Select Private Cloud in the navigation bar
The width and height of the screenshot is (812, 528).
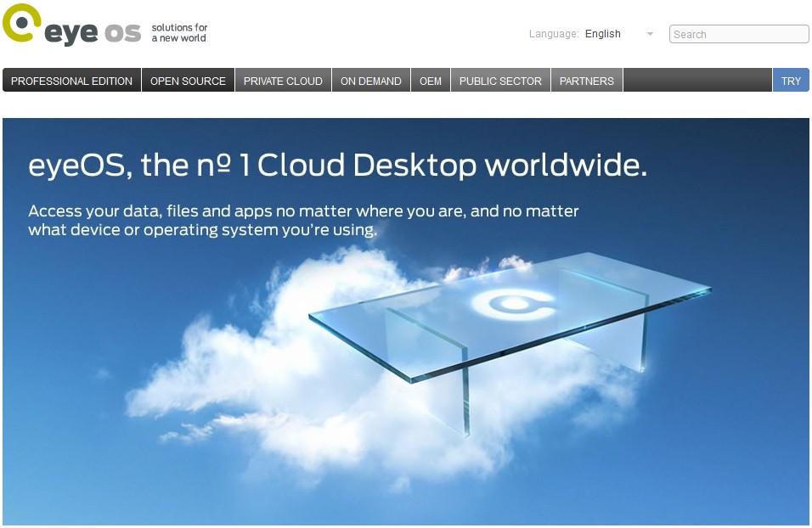tap(283, 81)
